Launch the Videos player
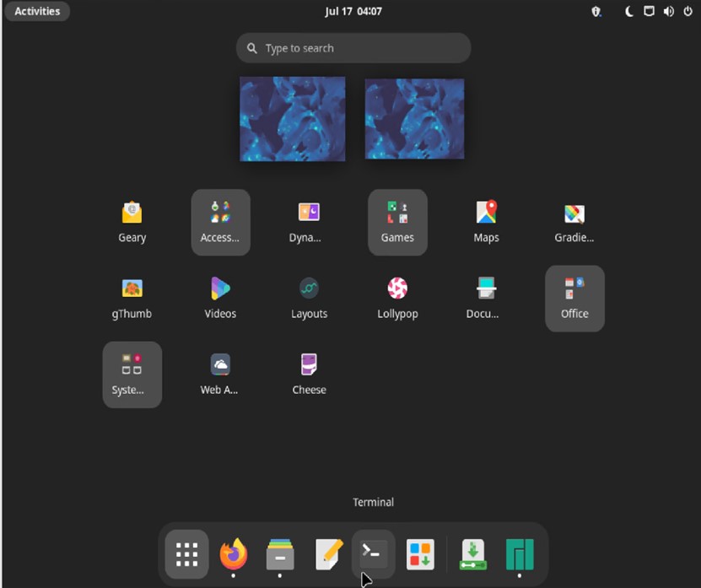 click(220, 299)
